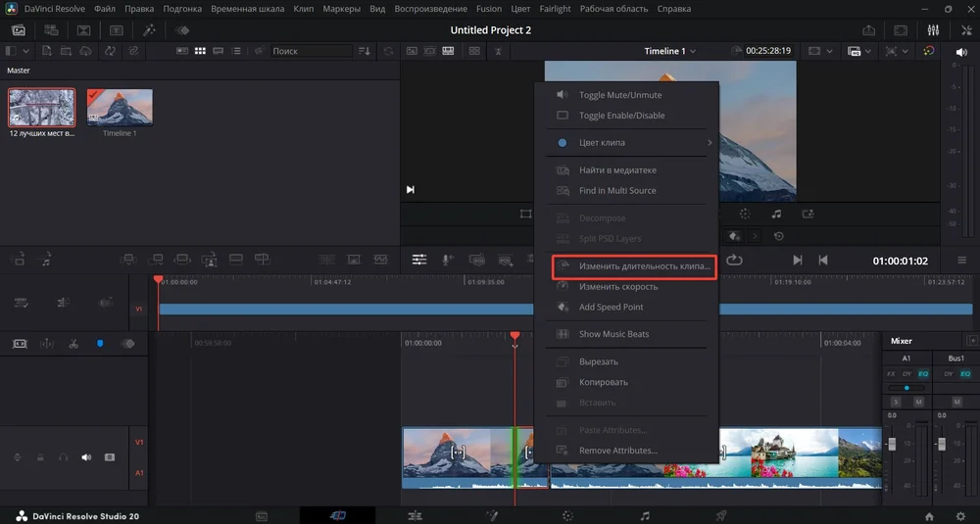Image resolution: width=980 pixels, height=524 pixels.
Task: Click Remove Attributes in context menu
Action: pos(617,451)
